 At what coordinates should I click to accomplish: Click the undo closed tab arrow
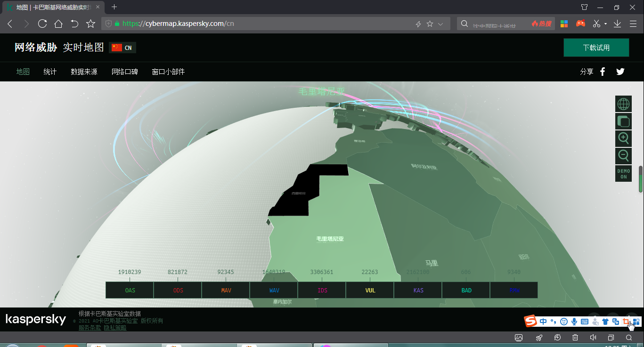tap(74, 24)
